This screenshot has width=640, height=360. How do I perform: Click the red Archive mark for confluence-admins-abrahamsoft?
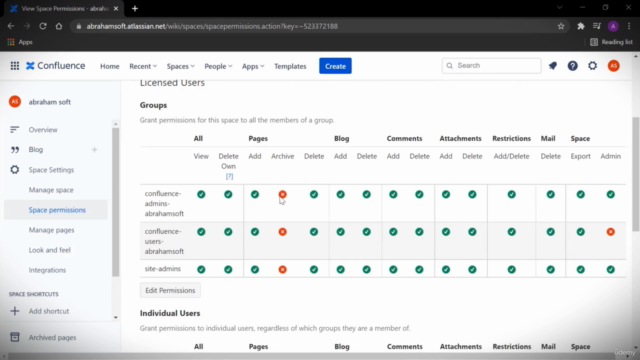coord(282,194)
